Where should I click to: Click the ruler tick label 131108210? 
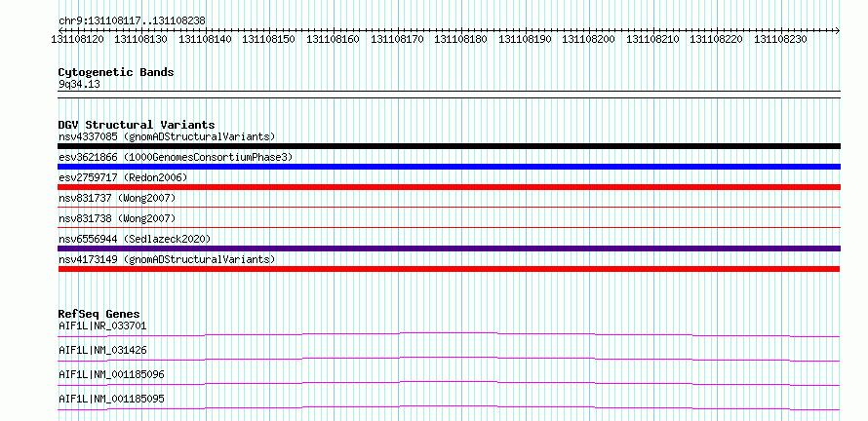(652, 39)
